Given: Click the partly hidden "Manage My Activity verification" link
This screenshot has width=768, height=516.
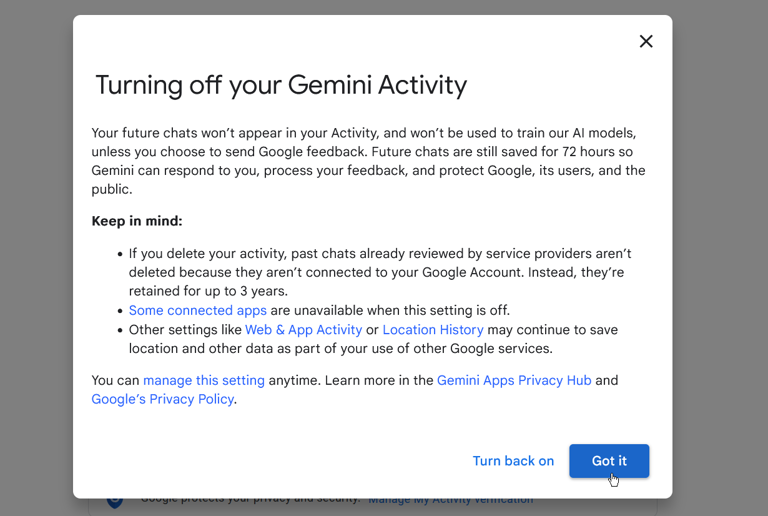Looking at the screenshot, I should (450, 500).
